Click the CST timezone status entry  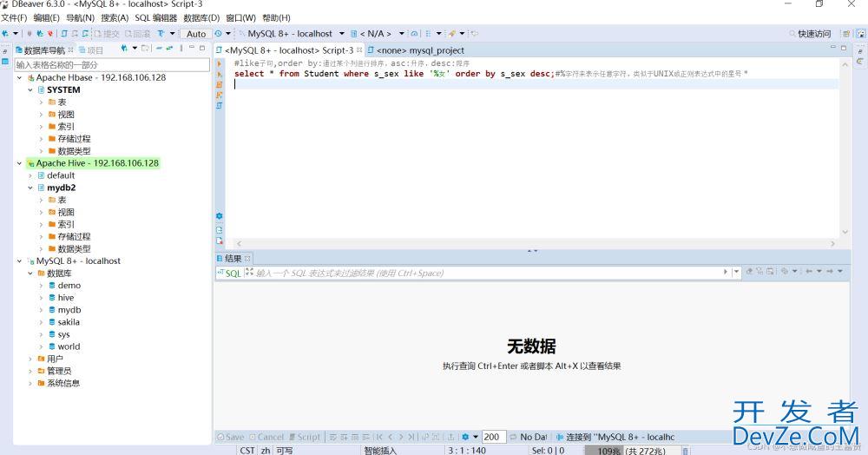[247, 451]
